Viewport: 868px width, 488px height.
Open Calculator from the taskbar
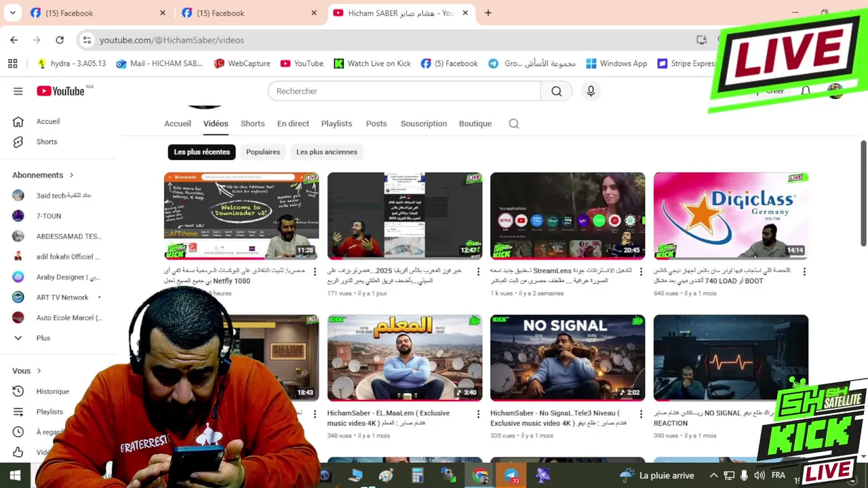click(x=417, y=476)
